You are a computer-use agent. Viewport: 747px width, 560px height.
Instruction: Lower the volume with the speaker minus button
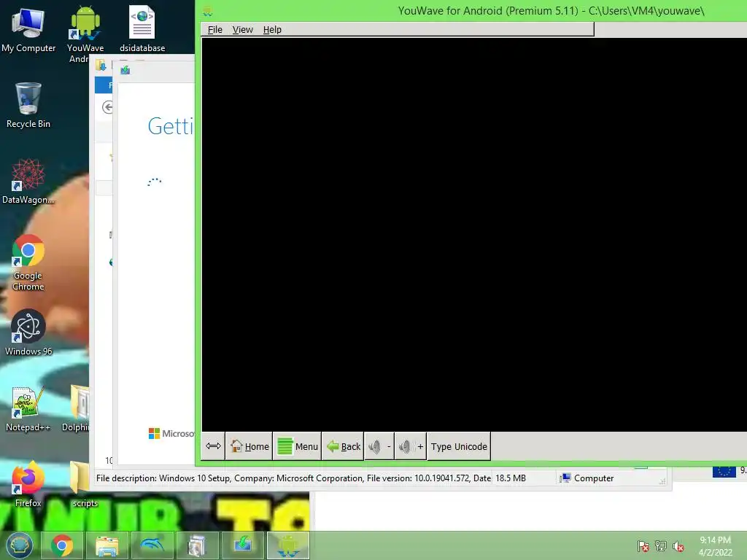[379, 446]
